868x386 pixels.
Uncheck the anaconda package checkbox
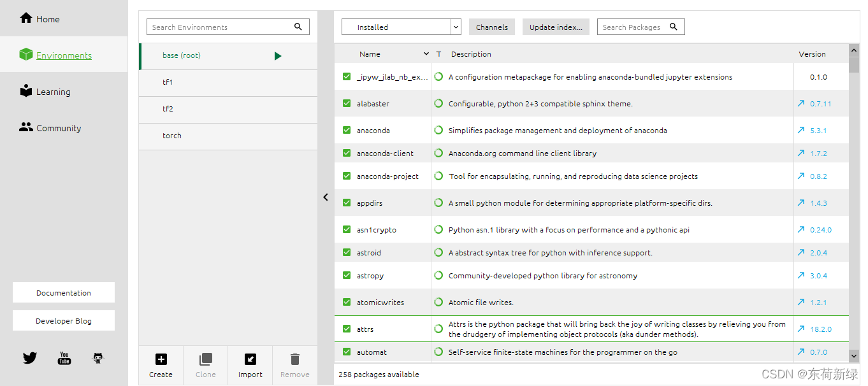click(347, 130)
